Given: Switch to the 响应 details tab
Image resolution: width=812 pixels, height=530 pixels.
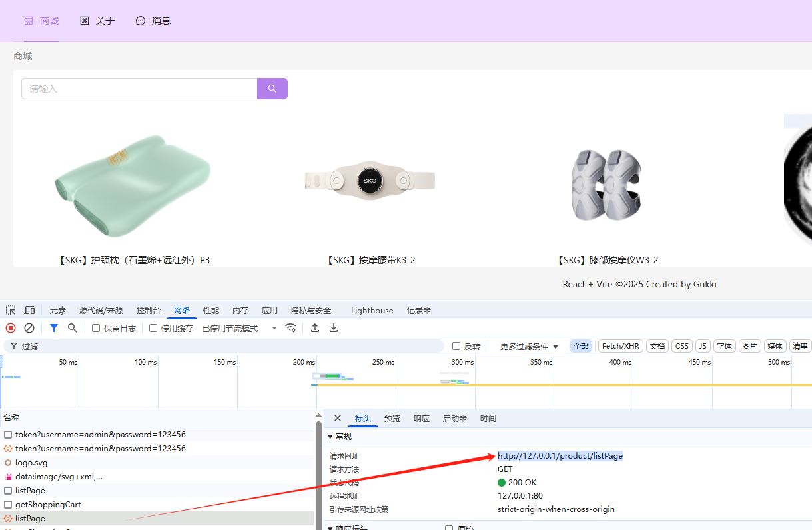Looking at the screenshot, I should [x=422, y=418].
